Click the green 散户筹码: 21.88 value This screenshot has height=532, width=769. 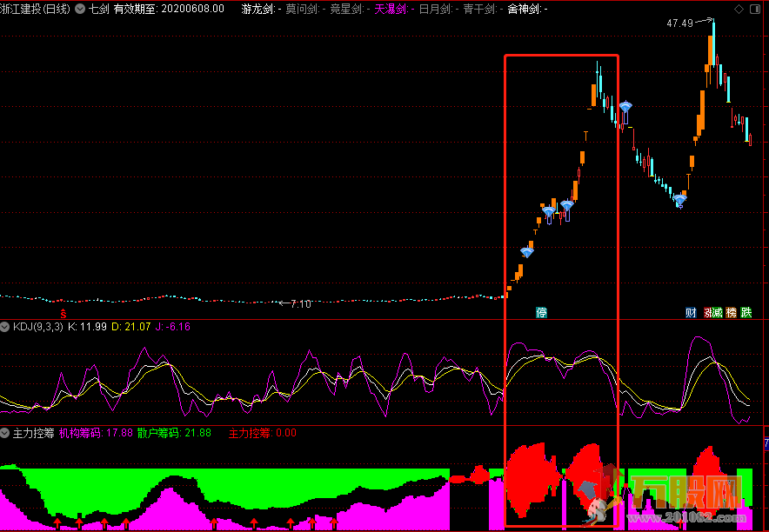[x=174, y=433]
